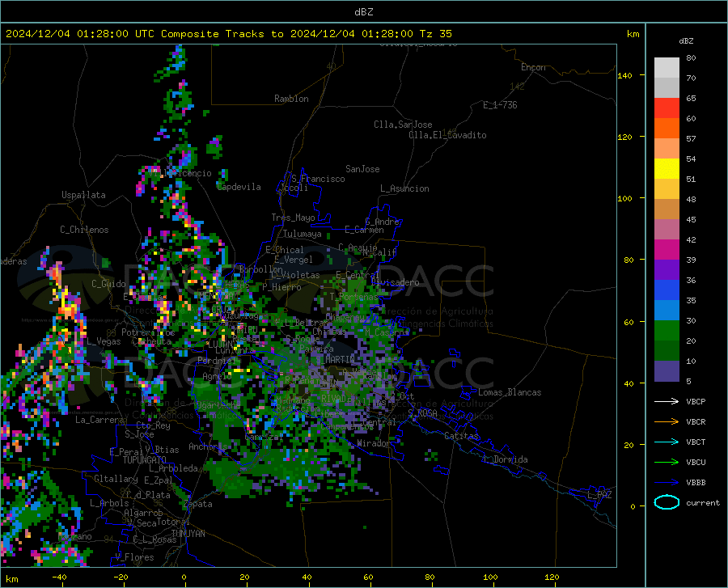Screen dimensions: 728x588
Task: Click the L_Vegas place label
Action: tap(104, 341)
